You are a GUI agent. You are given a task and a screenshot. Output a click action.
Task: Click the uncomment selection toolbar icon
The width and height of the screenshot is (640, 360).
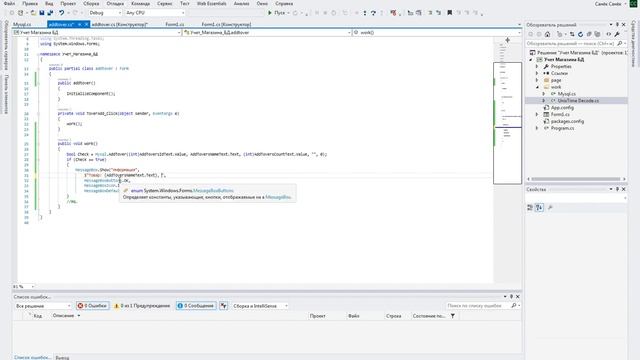click(438, 13)
